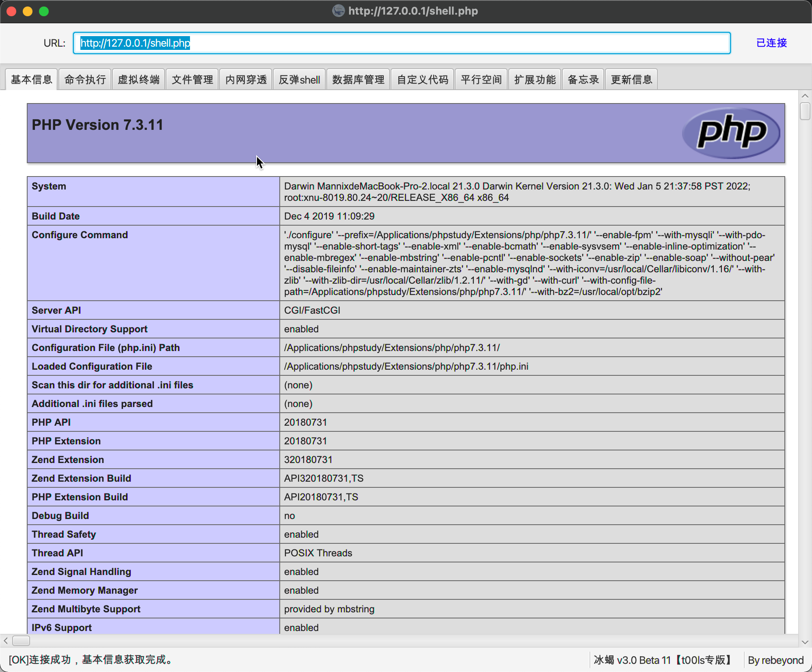The image size is (812, 672).
Task: Select the 基本信息 tab
Action: pyautogui.click(x=31, y=79)
